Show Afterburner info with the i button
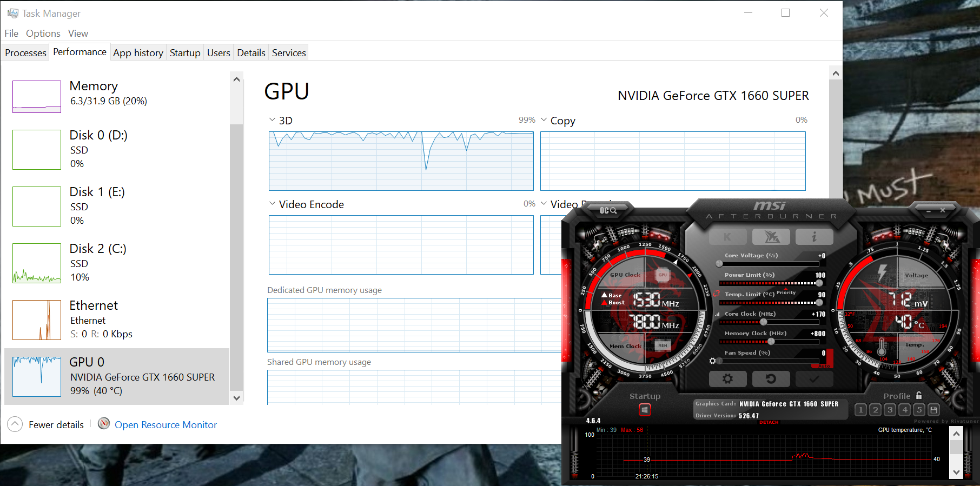This screenshot has width=980, height=486. pyautogui.click(x=814, y=237)
